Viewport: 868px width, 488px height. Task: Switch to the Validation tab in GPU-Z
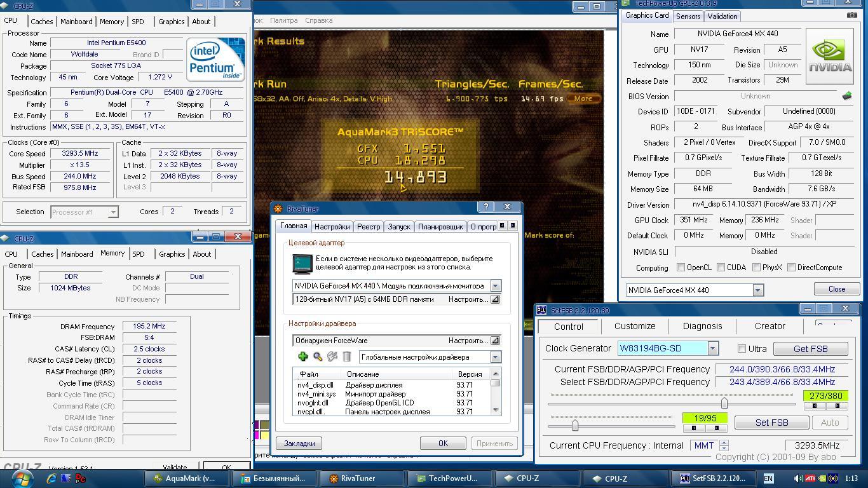722,17
